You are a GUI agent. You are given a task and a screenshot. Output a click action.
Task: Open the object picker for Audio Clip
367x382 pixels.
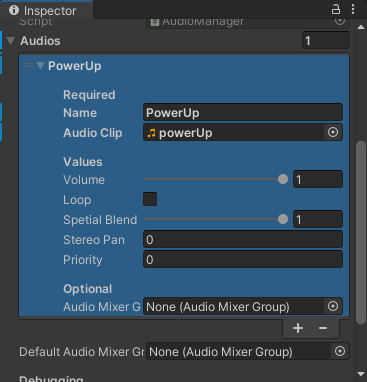[333, 132]
